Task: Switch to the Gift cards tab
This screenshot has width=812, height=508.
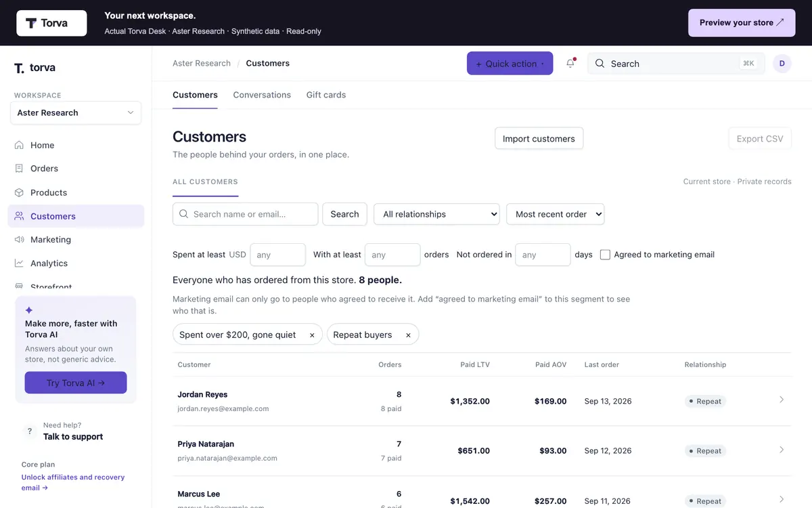Action: (x=326, y=95)
